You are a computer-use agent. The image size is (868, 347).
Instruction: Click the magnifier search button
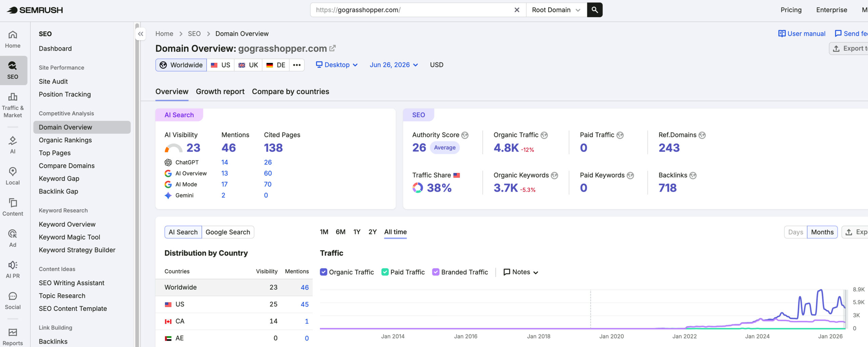595,10
